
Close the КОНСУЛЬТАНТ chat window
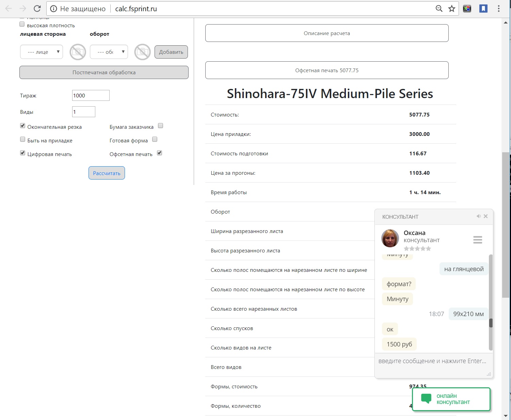(x=486, y=216)
